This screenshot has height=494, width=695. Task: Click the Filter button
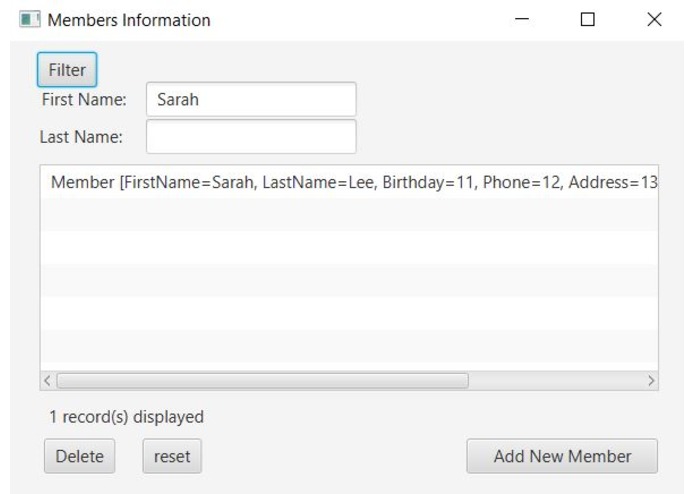coord(67,70)
